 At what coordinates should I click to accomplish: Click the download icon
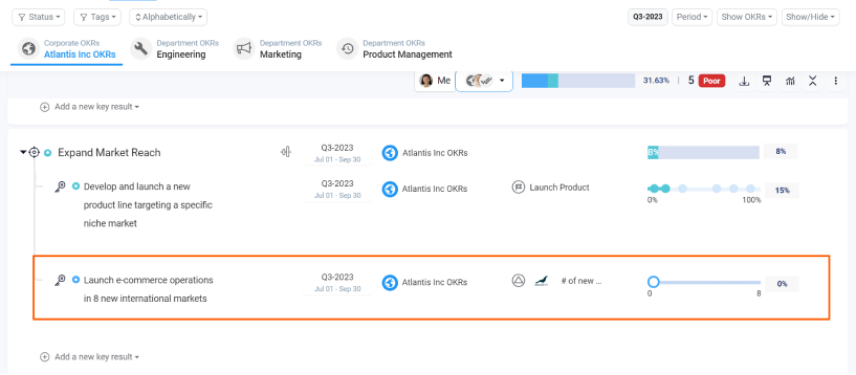744,81
